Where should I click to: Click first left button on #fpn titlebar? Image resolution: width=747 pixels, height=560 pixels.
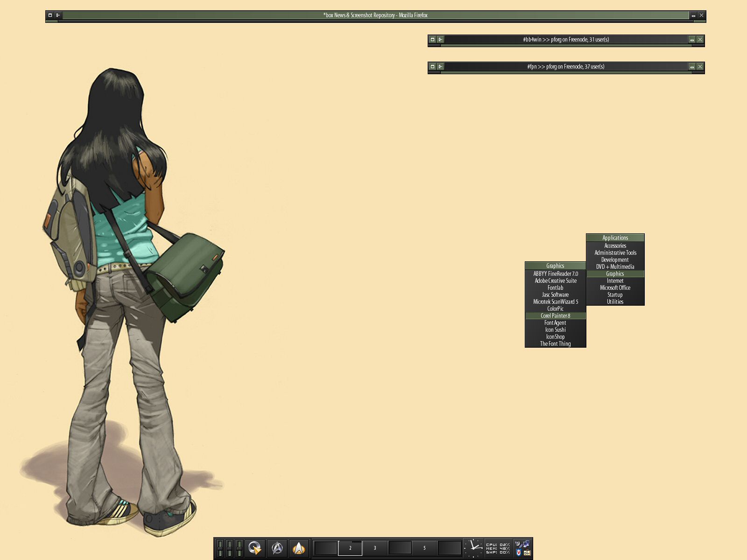point(432,67)
